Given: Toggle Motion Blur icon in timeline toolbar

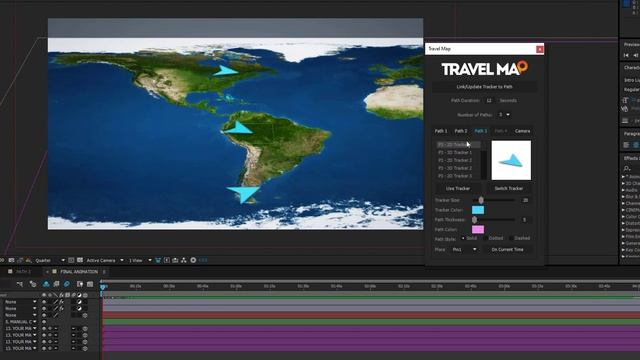Looking at the screenshot, I should pos(67,284).
